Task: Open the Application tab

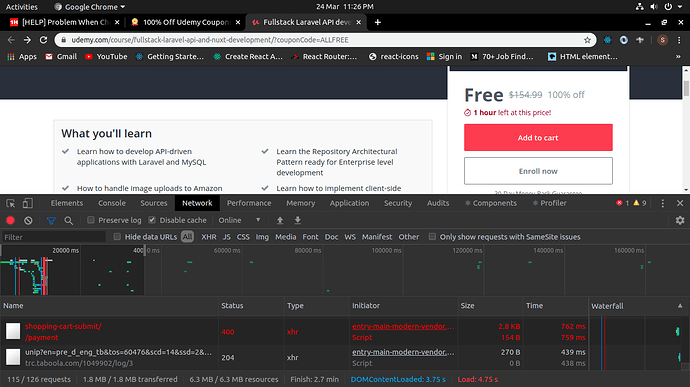Action: click(x=349, y=203)
